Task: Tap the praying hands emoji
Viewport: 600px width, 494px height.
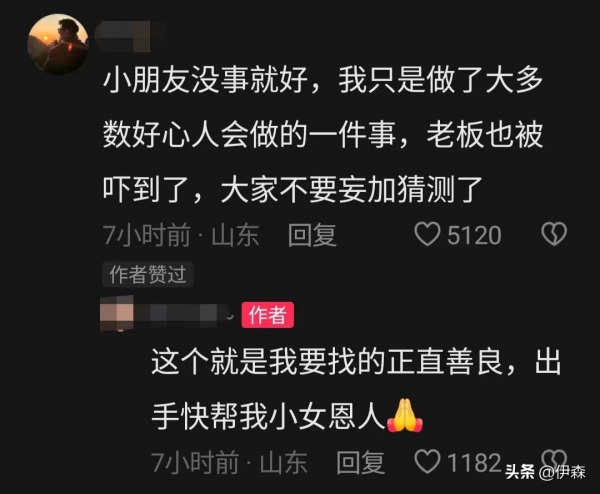Action: point(404,416)
